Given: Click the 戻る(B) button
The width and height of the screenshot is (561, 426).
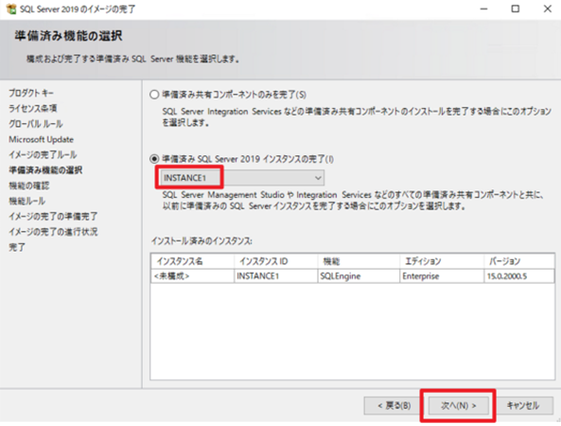Looking at the screenshot, I should pos(394,406).
